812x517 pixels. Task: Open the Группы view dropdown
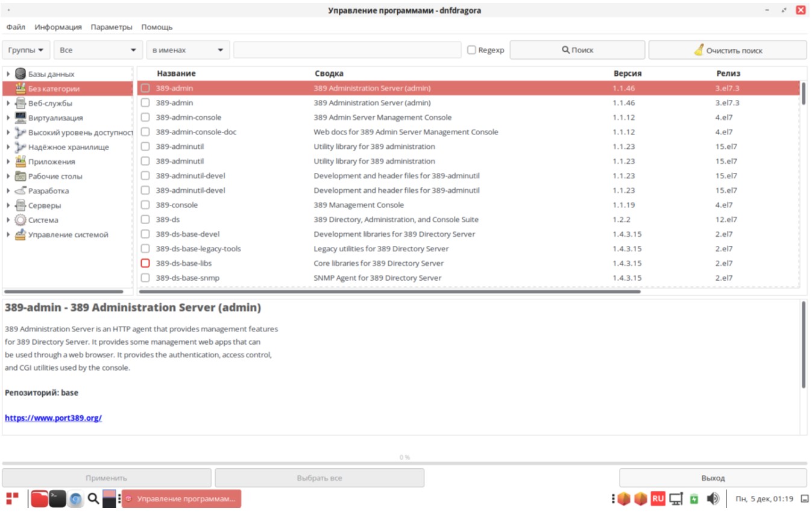click(x=27, y=51)
